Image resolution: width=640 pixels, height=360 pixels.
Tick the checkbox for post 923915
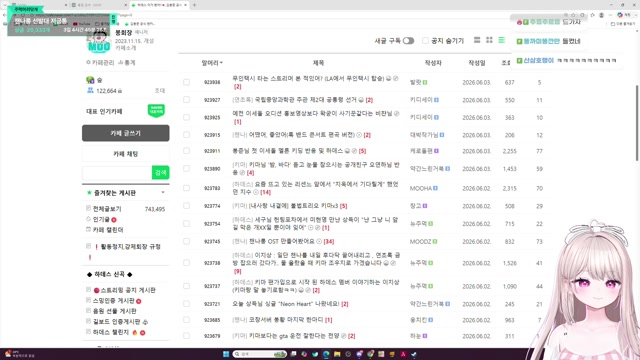point(187,135)
